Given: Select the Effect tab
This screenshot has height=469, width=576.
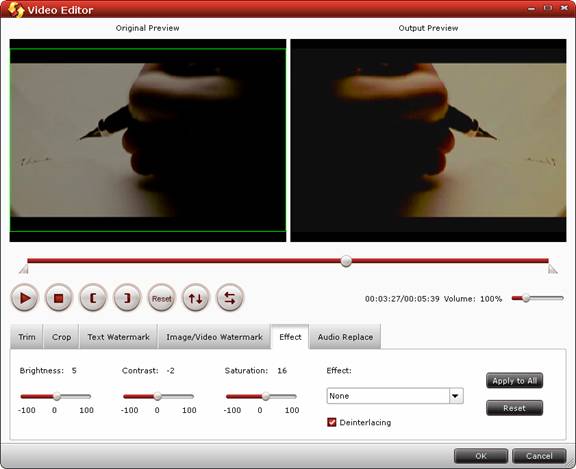Looking at the screenshot, I should 290,337.
